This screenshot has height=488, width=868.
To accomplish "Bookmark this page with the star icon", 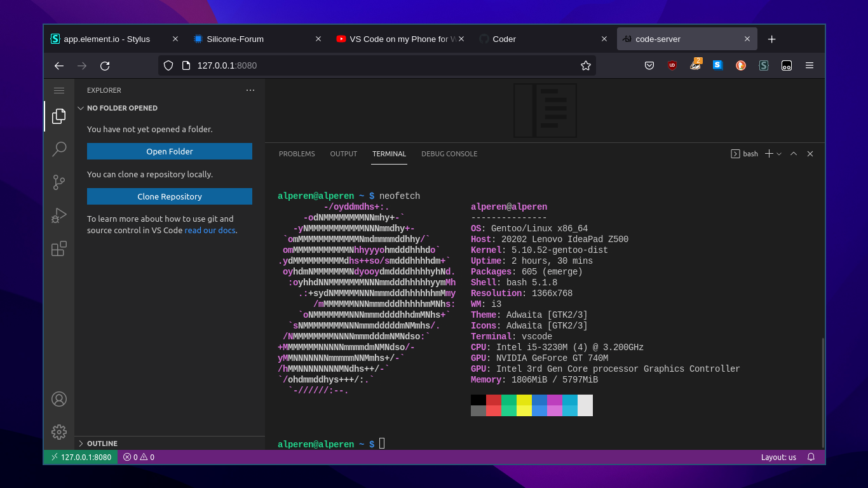I will point(586,65).
